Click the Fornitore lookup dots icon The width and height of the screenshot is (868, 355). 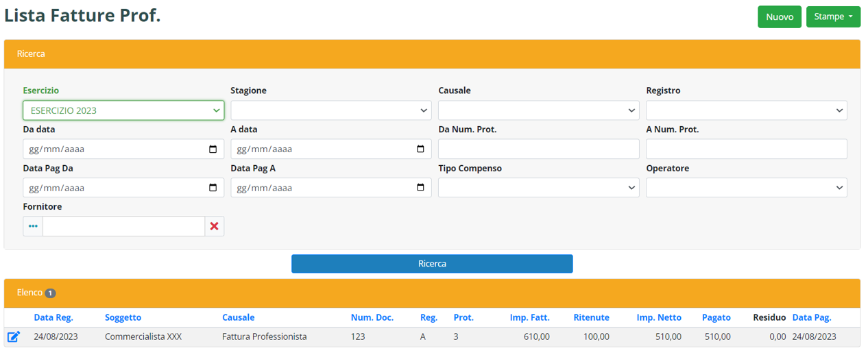(x=33, y=226)
